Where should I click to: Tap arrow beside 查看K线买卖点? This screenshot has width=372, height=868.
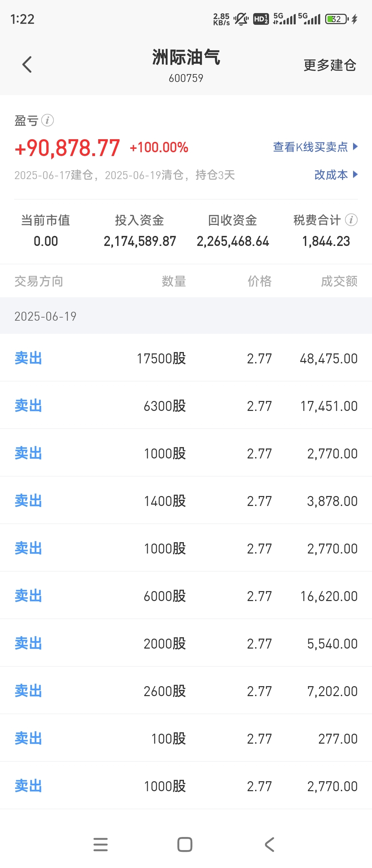[x=355, y=147]
